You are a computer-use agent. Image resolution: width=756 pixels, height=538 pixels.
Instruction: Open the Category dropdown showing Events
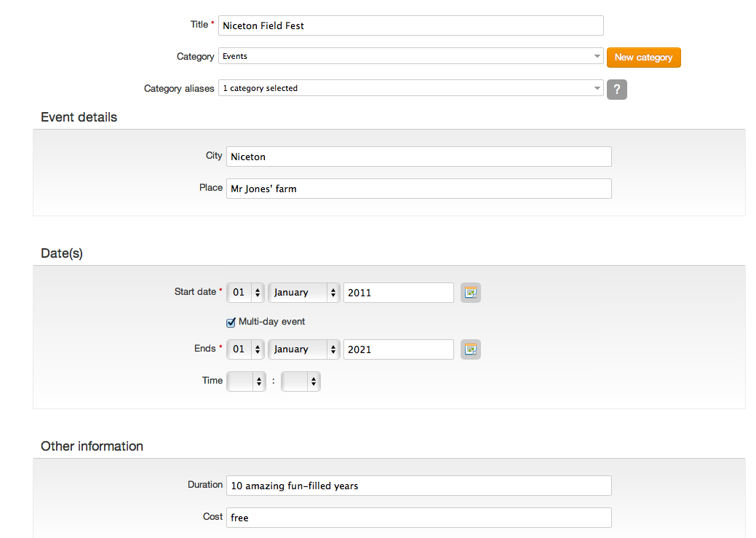[x=410, y=56]
